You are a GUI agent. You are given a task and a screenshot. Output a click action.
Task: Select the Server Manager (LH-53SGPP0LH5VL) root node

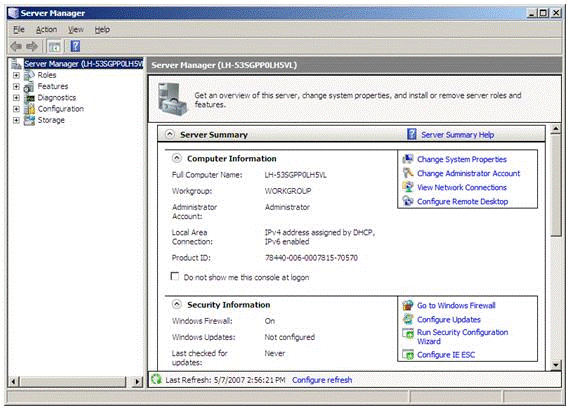[x=84, y=64]
